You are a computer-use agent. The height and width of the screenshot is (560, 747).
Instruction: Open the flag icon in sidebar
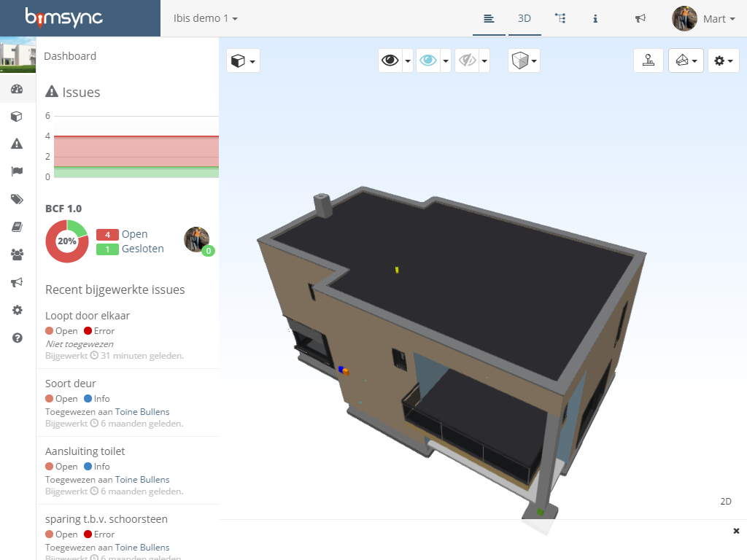[18, 172]
